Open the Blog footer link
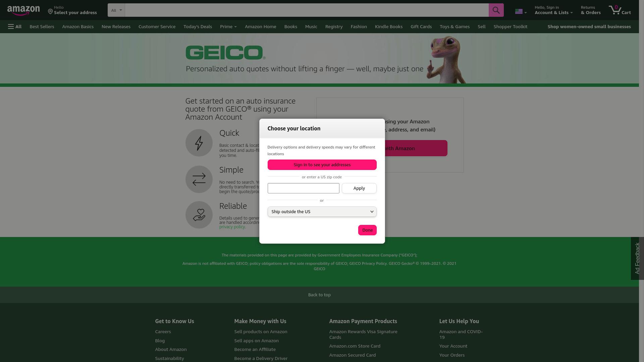This screenshot has height=362, width=644. pyautogui.click(x=160, y=341)
